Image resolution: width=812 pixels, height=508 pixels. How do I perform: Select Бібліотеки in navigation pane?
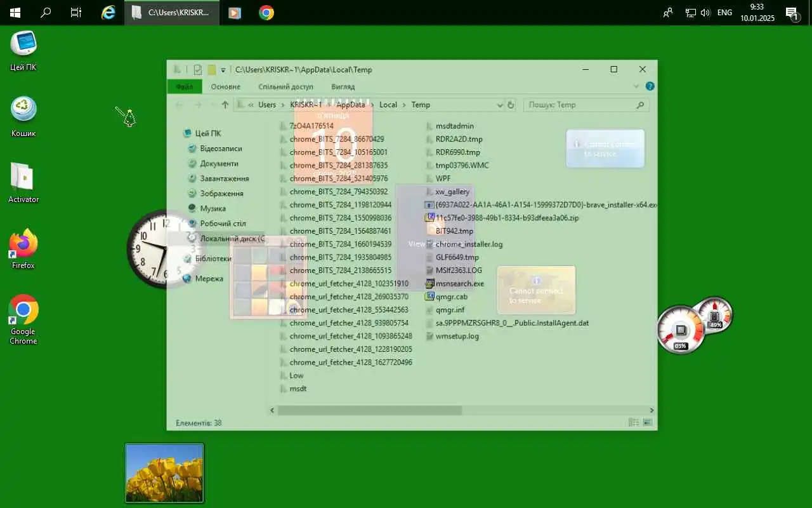(207, 258)
